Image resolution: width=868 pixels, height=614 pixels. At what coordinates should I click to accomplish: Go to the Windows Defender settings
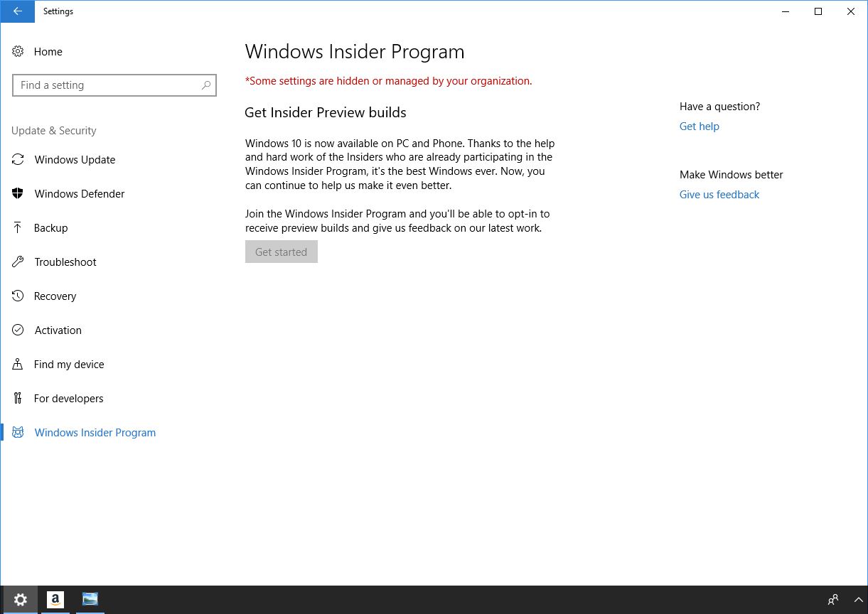[80, 194]
